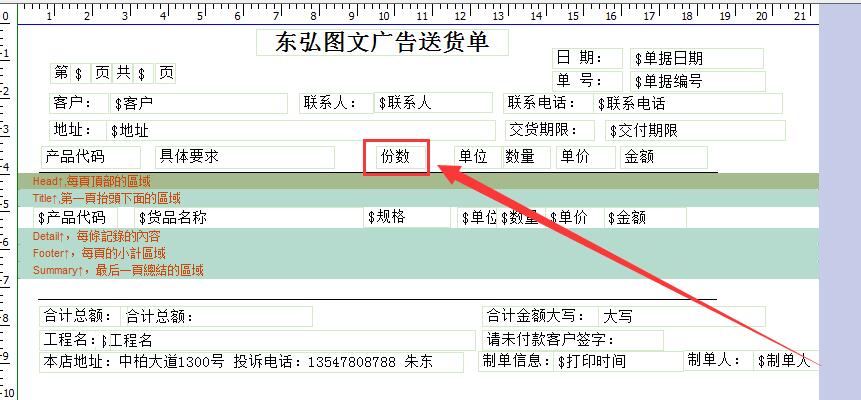Select the 份数 column header label
The width and height of the screenshot is (861, 400).
tap(396, 157)
